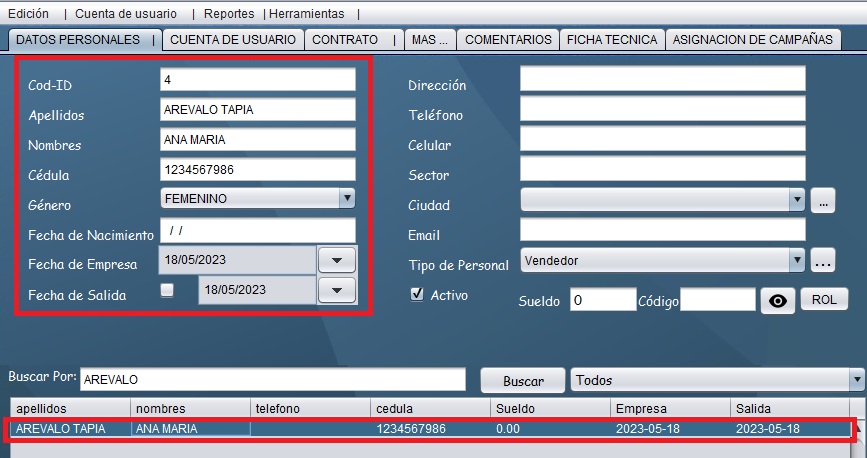Click the ellipsis button beside Ciudad
867x458 pixels.
(822, 200)
